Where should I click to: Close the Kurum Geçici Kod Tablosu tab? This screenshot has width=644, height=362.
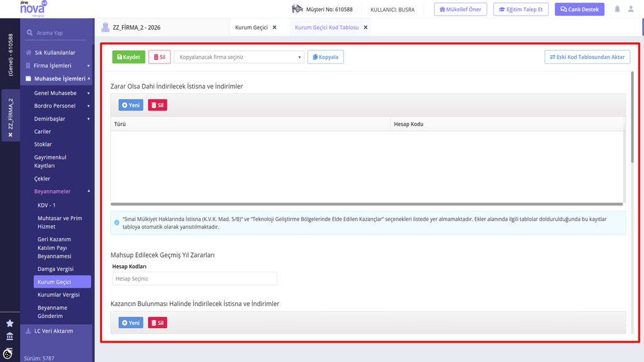(x=365, y=28)
